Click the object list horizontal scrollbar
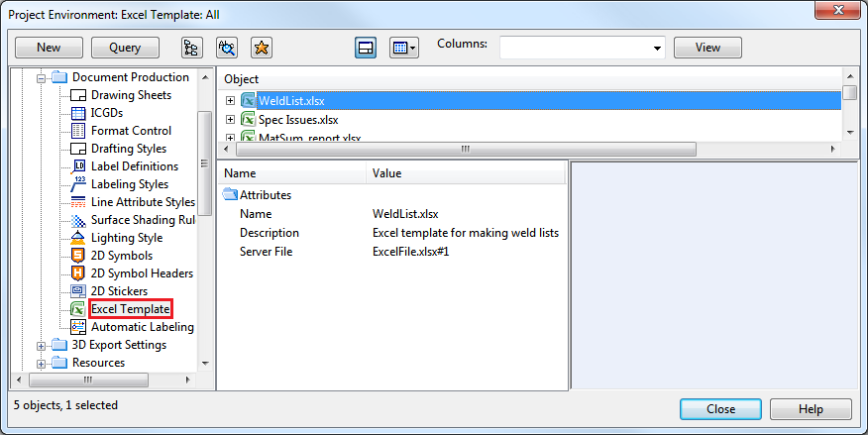The height and width of the screenshot is (435, 868). click(x=463, y=150)
